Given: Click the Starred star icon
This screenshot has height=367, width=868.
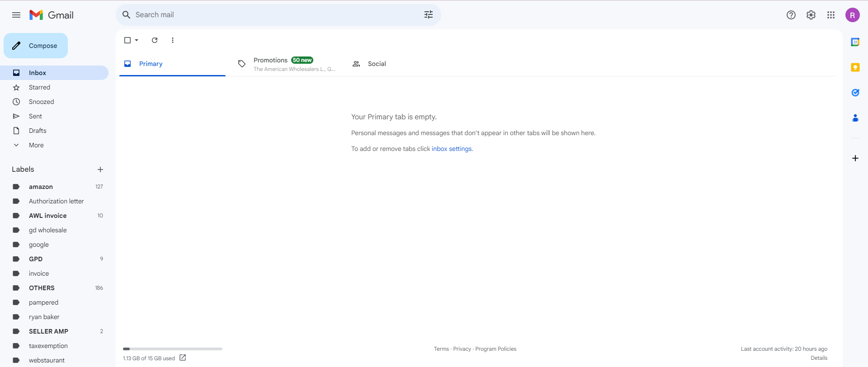Looking at the screenshot, I should [16, 87].
